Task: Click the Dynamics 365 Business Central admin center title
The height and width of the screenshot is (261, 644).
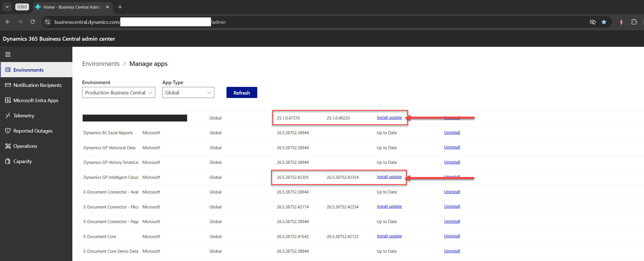Action: 59,39
